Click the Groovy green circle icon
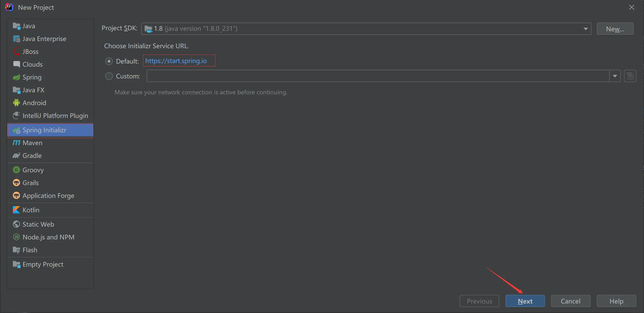Image resolution: width=644 pixels, height=313 pixels. [16, 170]
